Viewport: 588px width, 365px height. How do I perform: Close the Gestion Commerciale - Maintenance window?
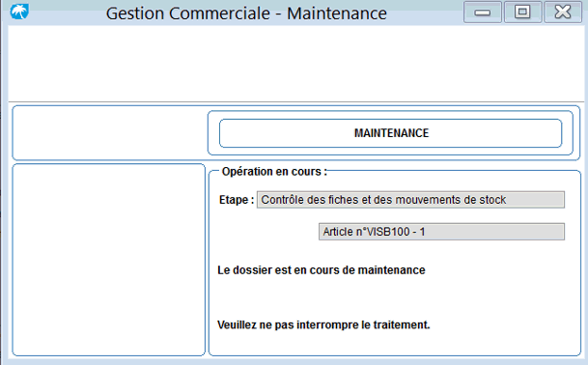(563, 13)
